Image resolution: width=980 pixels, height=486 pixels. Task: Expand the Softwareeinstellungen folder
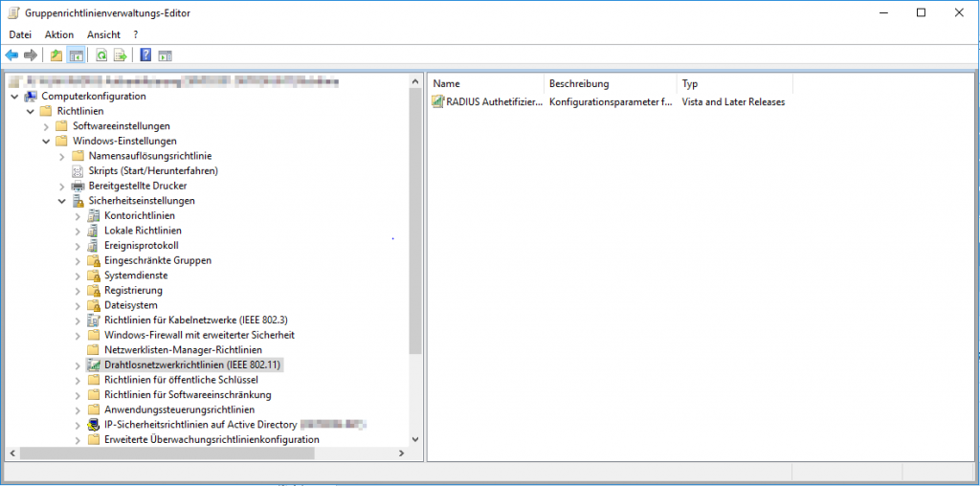(46, 126)
